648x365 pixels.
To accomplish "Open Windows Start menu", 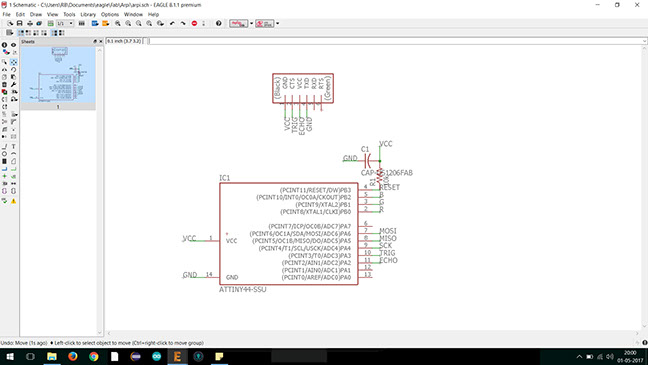I will click(10, 356).
